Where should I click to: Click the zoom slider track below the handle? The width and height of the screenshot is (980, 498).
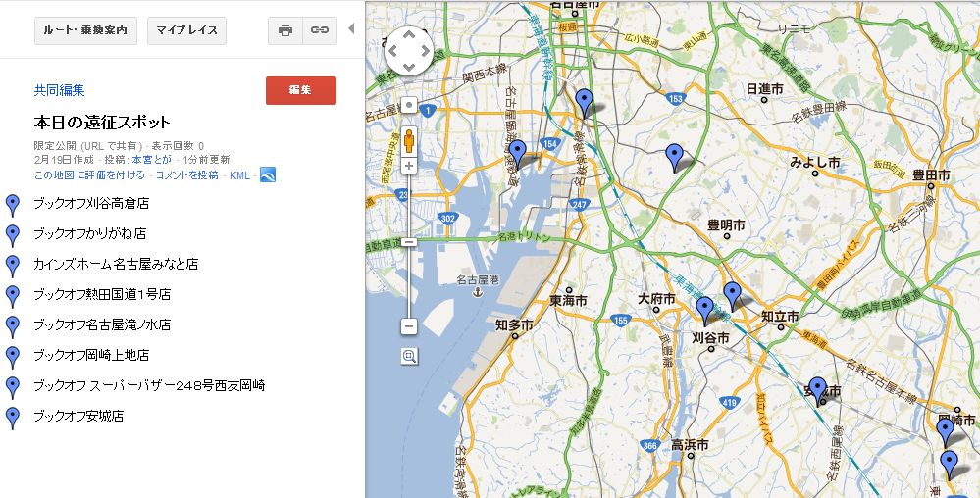pos(409,281)
